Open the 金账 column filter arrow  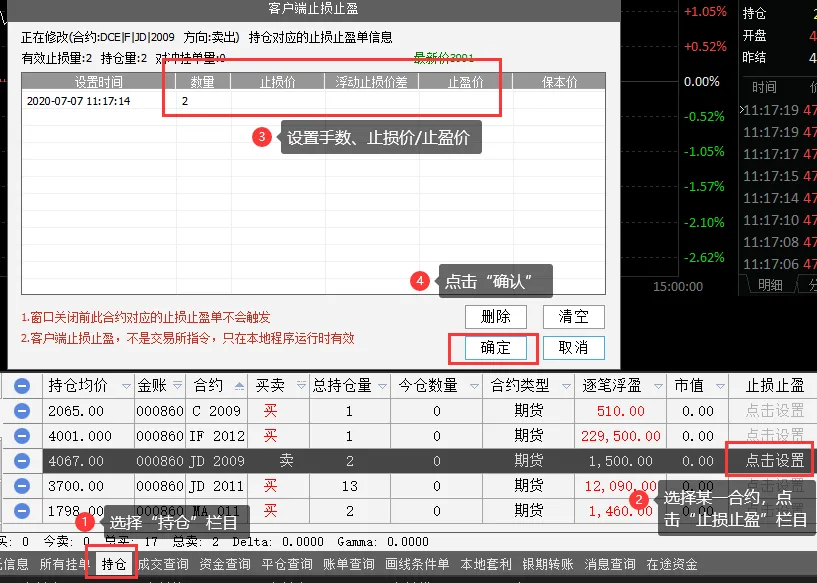click(177, 386)
